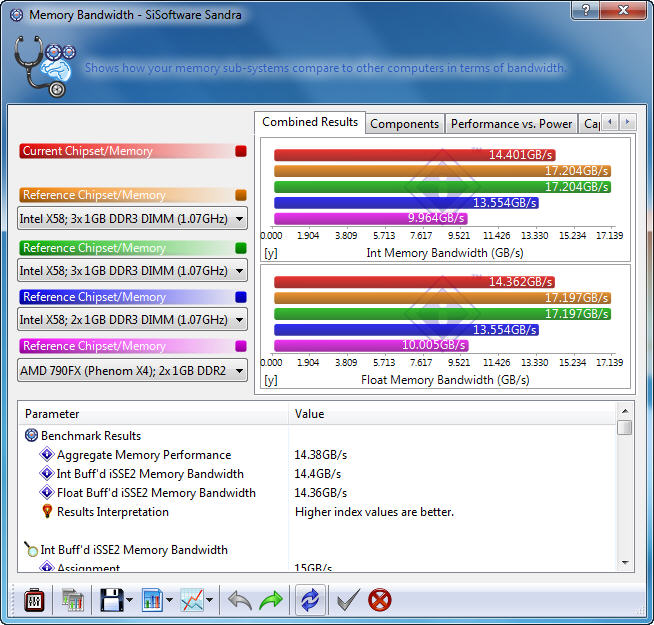Click the Parameter column header
The image size is (654, 625).
tap(153, 414)
